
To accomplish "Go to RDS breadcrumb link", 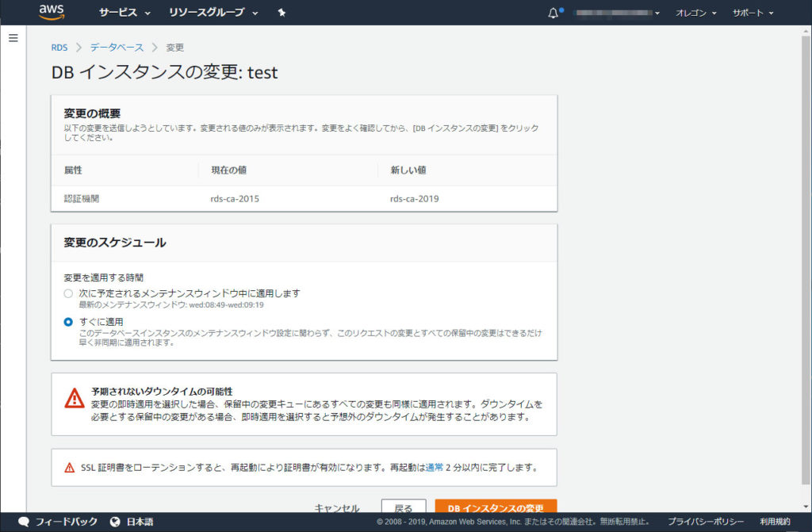I will (59, 48).
